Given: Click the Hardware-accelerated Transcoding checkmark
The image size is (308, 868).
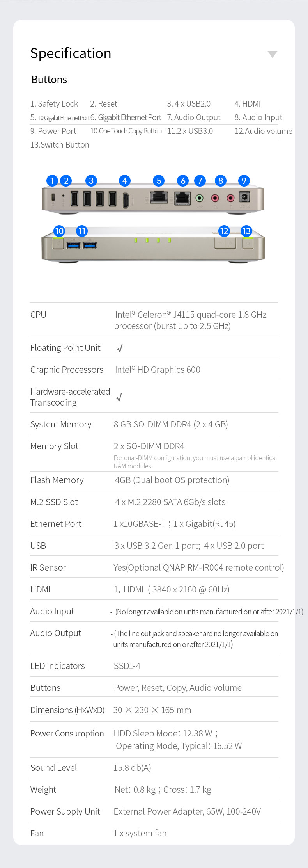Looking at the screenshot, I should tap(119, 397).
